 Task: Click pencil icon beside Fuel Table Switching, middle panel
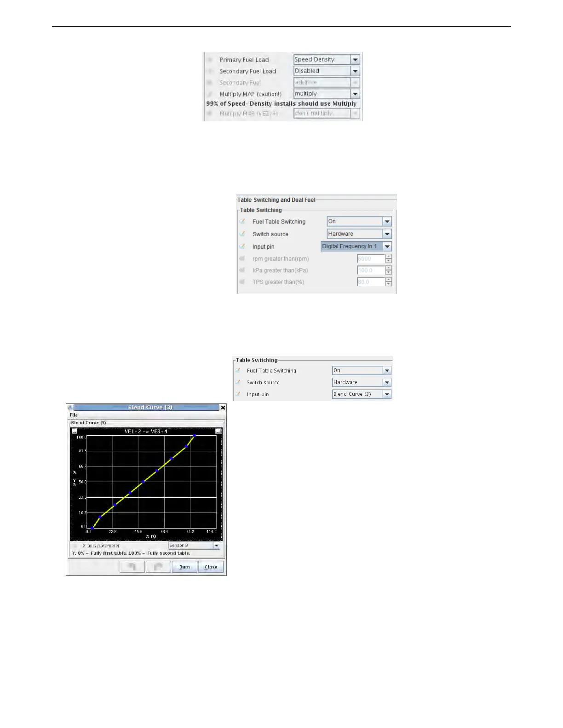pos(242,222)
